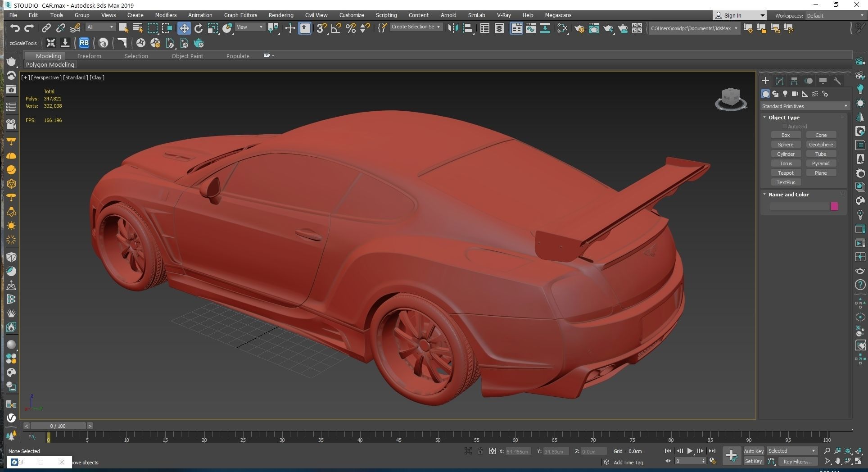Open Rendered Frame Window icon
Screen dimensions: 868x472
[594, 28]
